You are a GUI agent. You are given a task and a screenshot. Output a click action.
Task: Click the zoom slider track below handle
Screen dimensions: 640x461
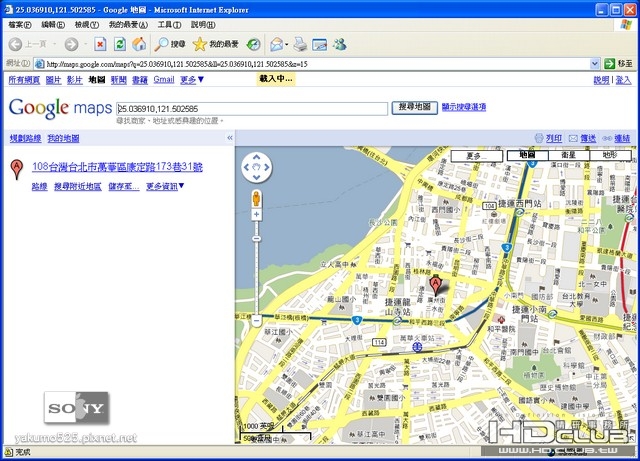tap(256, 278)
